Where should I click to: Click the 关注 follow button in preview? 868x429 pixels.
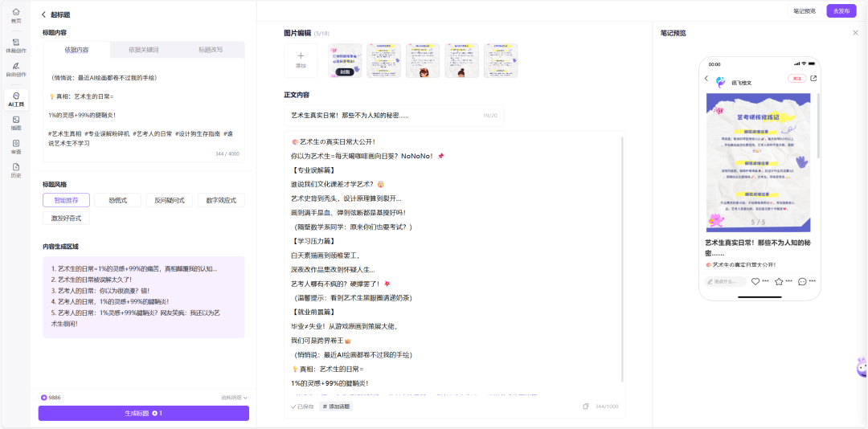[x=796, y=79]
